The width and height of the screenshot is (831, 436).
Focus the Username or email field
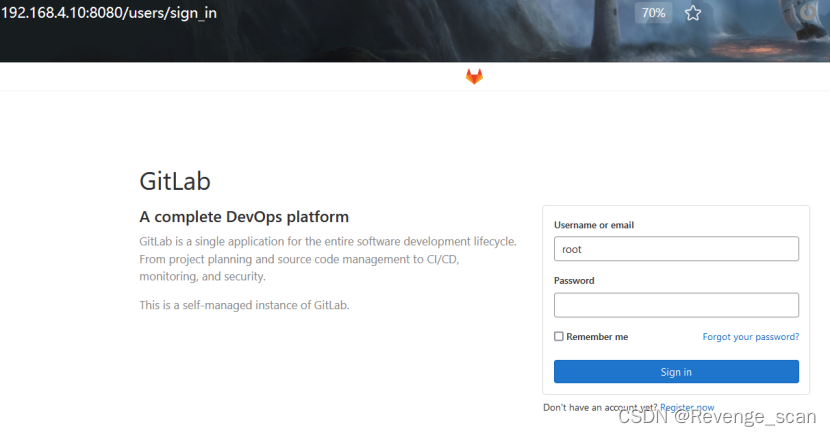(676, 248)
